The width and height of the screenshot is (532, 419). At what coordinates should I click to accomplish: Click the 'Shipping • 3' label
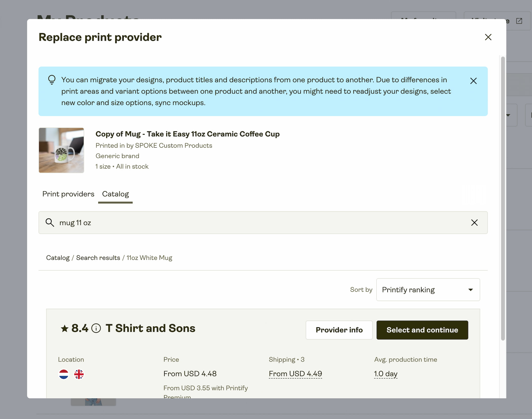287,359
